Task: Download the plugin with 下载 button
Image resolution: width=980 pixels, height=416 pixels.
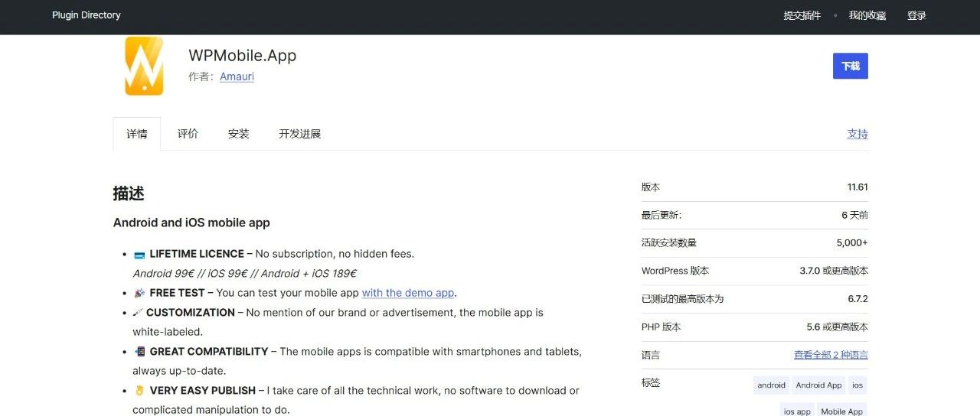Action: pos(851,66)
